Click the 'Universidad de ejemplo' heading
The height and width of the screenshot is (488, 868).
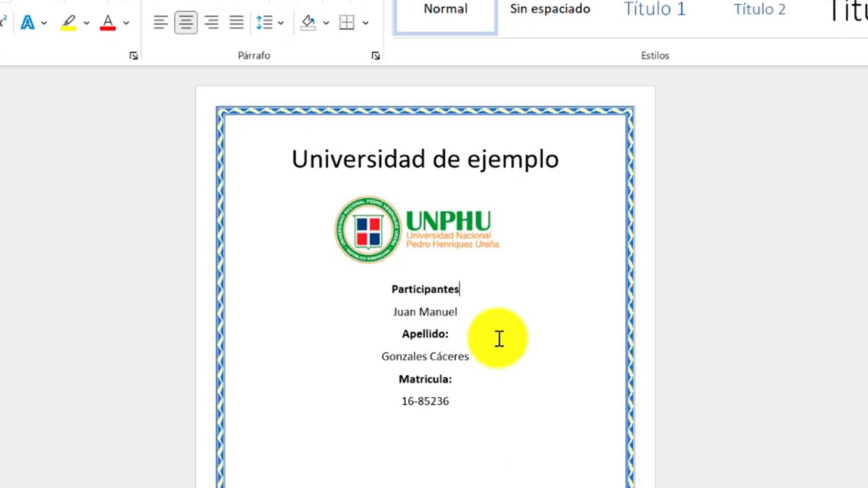click(425, 159)
